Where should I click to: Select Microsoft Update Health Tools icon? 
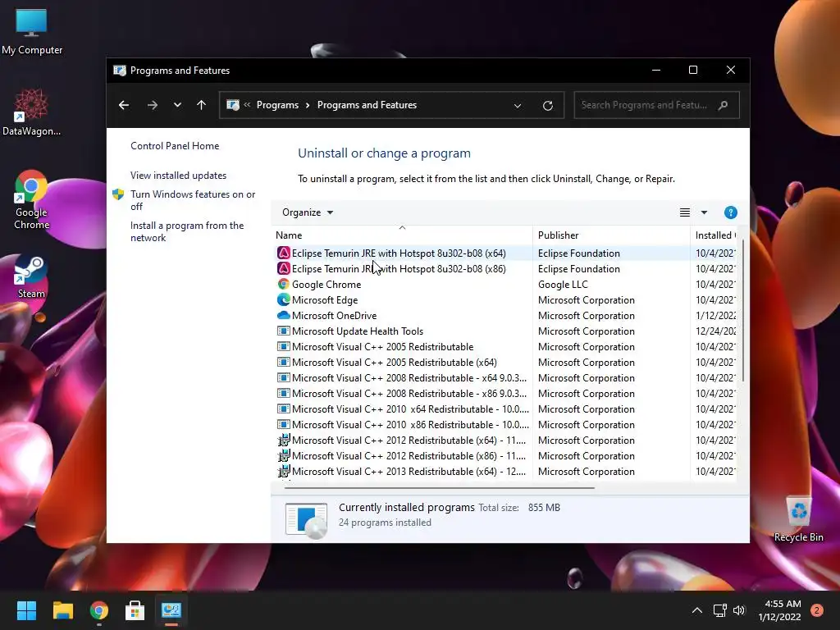(283, 331)
